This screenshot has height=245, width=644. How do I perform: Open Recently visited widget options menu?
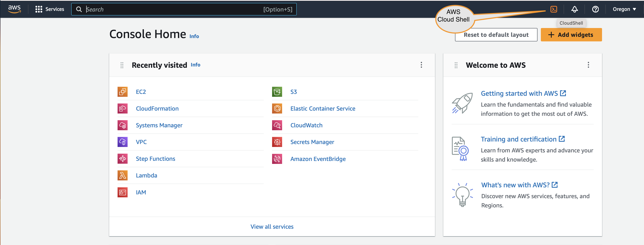(421, 65)
